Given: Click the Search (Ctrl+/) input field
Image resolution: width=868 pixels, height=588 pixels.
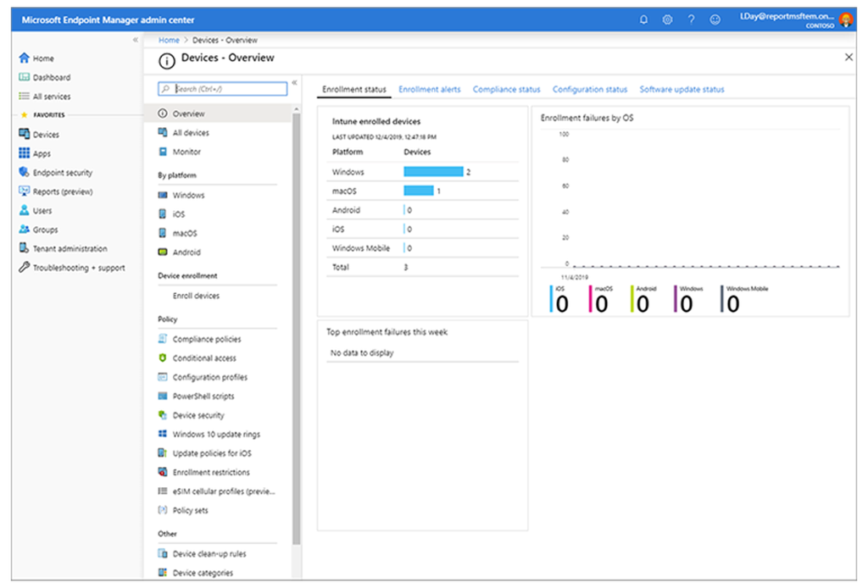Looking at the screenshot, I should click(223, 88).
